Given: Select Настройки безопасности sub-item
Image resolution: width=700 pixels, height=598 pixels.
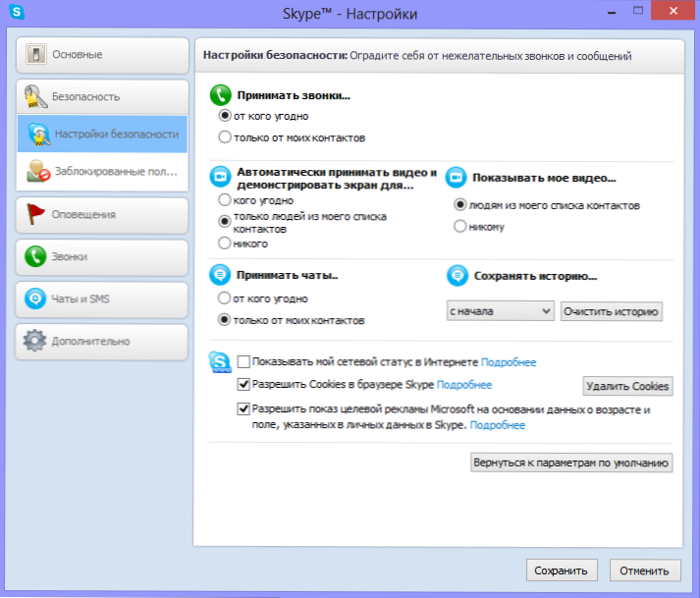Looking at the screenshot, I should (x=102, y=134).
